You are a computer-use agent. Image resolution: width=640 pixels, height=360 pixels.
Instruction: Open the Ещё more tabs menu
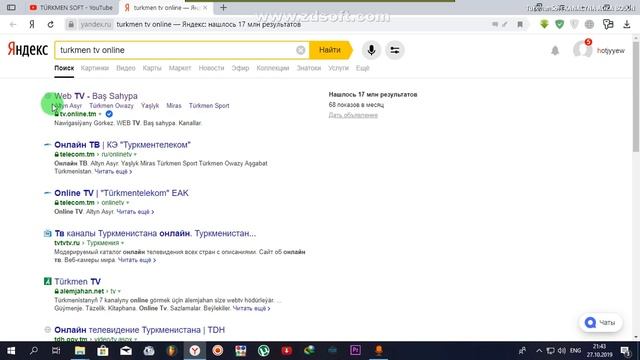click(x=362, y=68)
